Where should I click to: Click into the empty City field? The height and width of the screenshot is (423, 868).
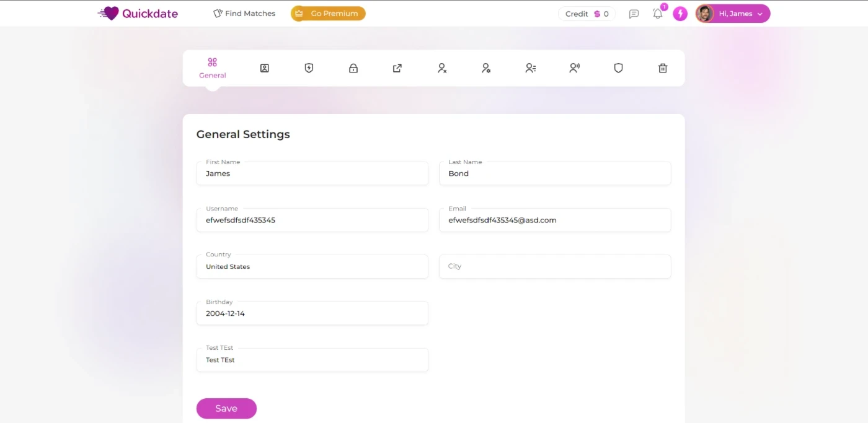click(555, 266)
